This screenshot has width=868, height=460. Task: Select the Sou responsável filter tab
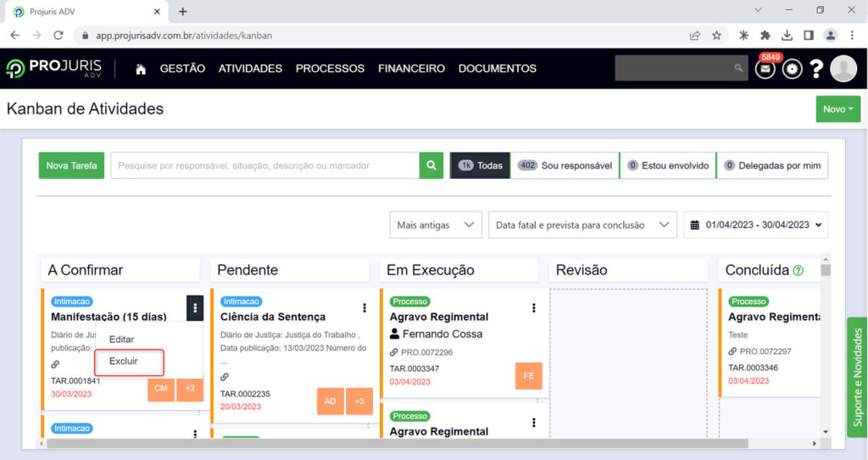(565, 165)
